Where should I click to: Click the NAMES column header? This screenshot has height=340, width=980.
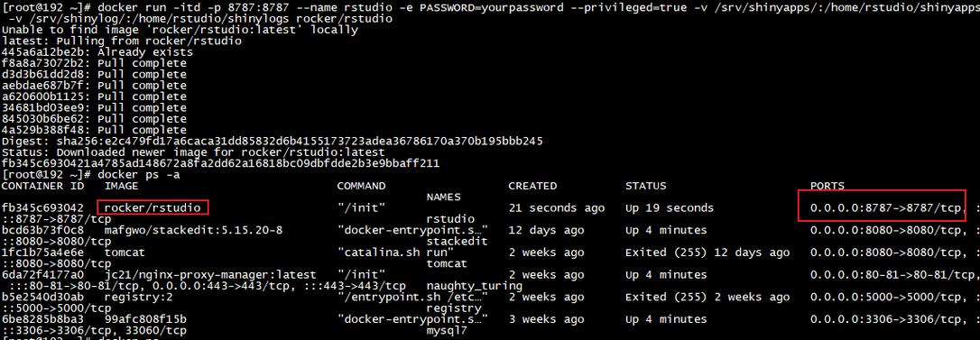(x=443, y=197)
